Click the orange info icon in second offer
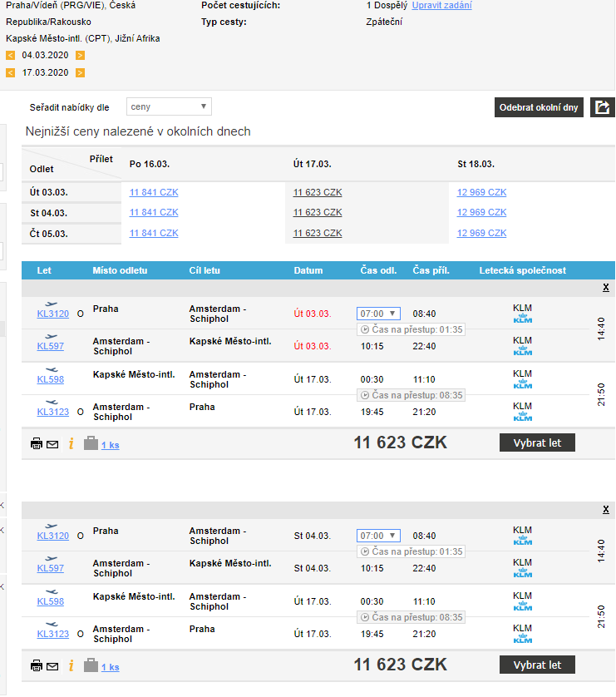 tap(71, 666)
